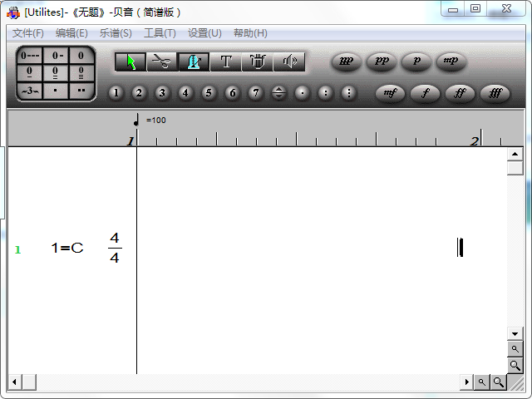
Task: Toggle the speaker sound button
Action: tap(288, 62)
